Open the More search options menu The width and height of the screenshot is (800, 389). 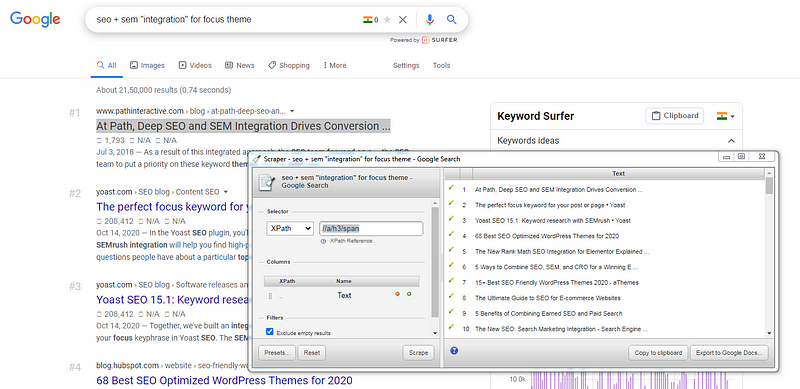[335, 65]
